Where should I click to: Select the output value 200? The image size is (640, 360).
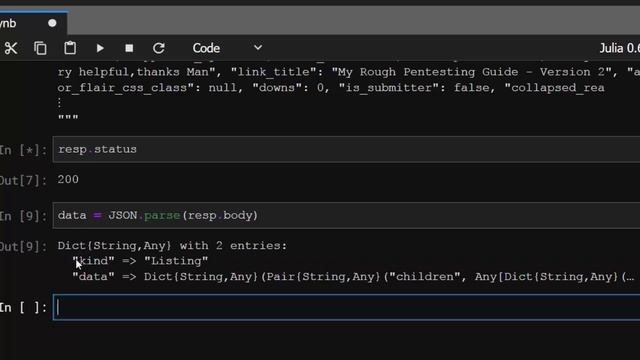(x=68, y=180)
